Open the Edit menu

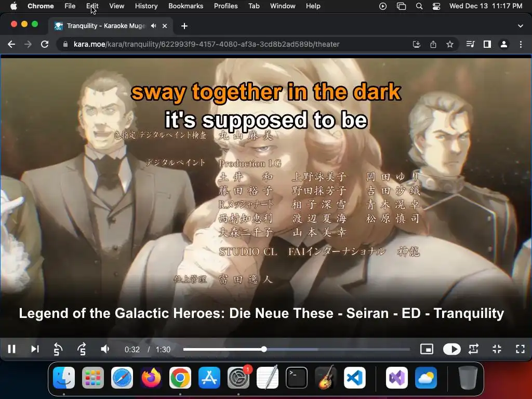[x=92, y=6]
